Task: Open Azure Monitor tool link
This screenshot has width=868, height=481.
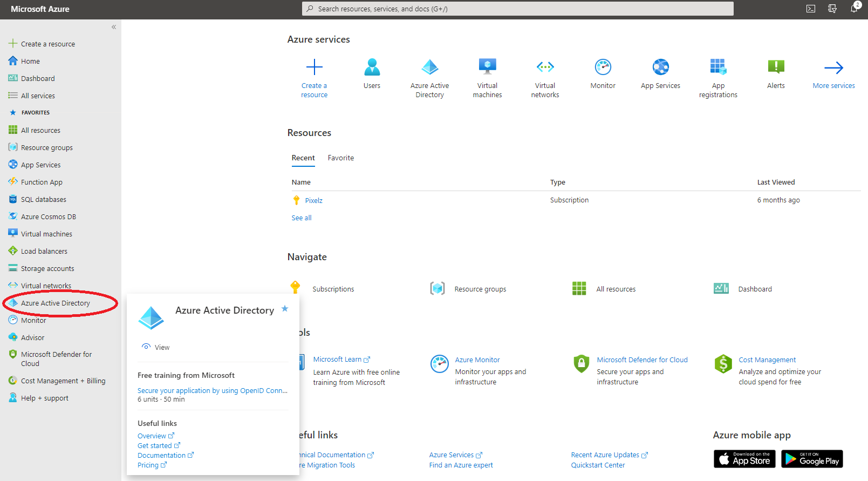Action: pos(477,360)
